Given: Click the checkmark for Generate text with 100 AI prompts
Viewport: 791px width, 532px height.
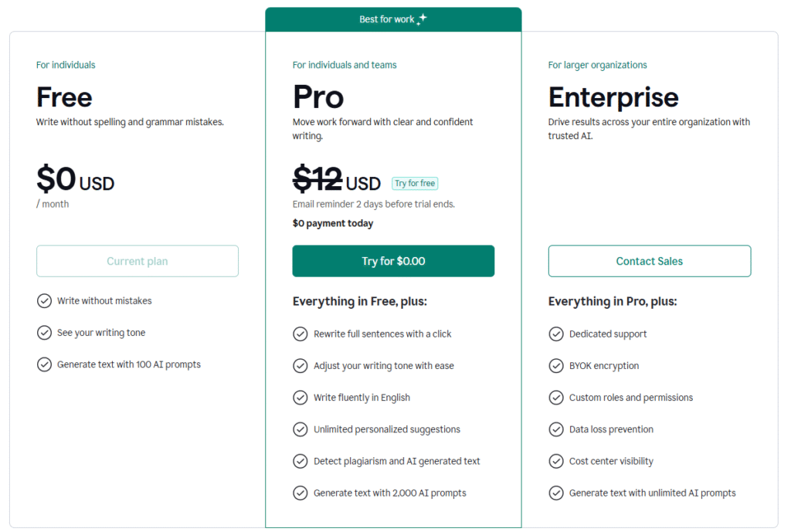Looking at the screenshot, I should point(44,364).
